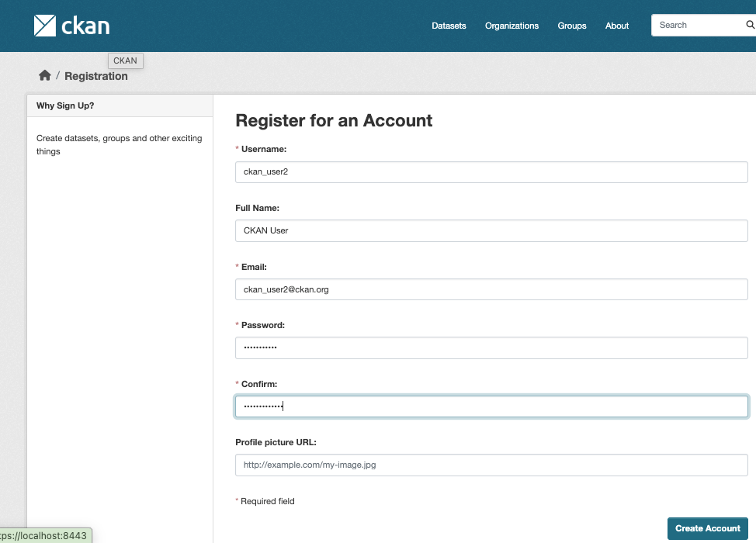Click the Profile picture URL field
Screen dimensions: 756x543
[491, 465]
